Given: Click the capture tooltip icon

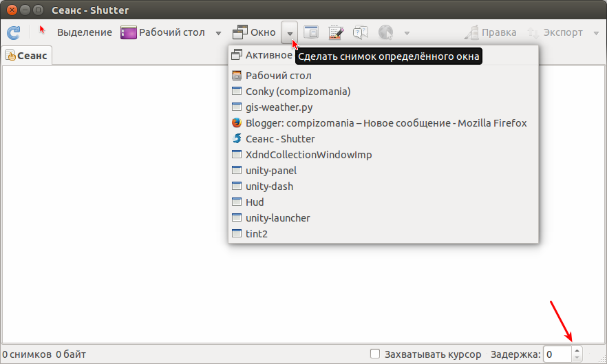Looking at the screenshot, I should click(361, 32).
